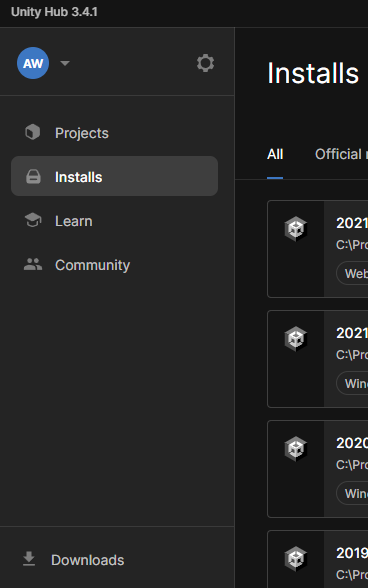Switch to the Official releases tab
The image size is (368, 588).
coord(341,154)
